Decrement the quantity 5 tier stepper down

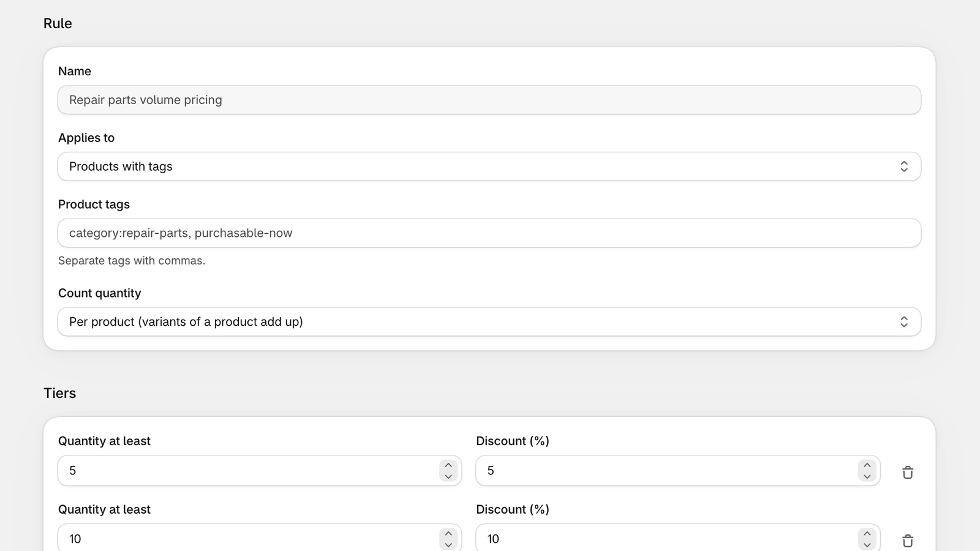click(x=448, y=476)
